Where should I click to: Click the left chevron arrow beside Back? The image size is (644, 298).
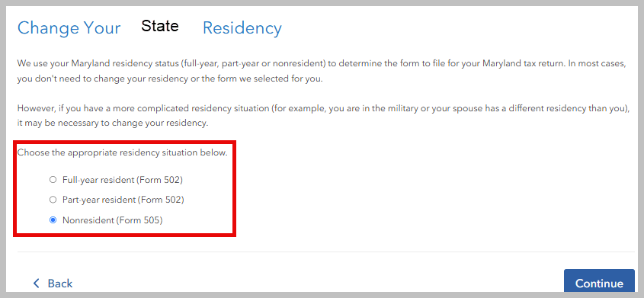tap(37, 284)
